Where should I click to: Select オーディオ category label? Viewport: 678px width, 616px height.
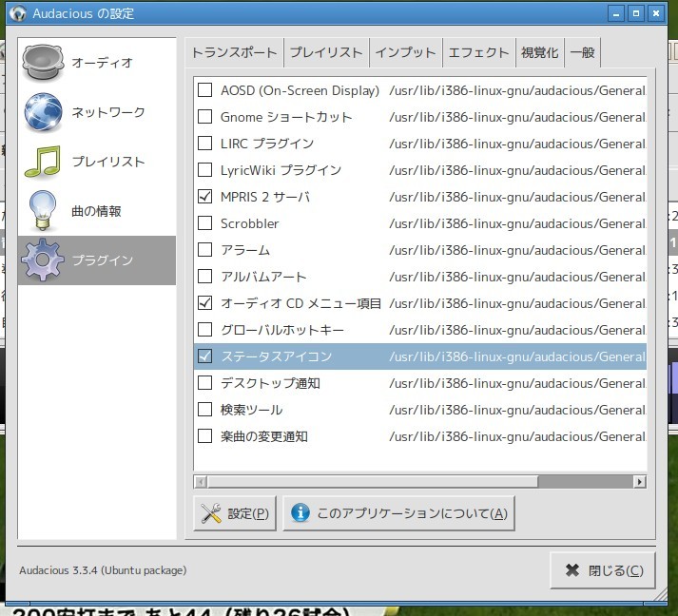(x=102, y=63)
